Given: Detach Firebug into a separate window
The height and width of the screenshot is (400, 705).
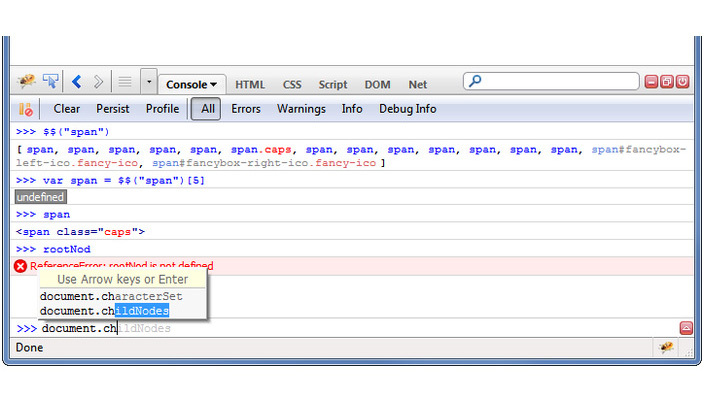Looking at the screenshot, I should (667, 81).
